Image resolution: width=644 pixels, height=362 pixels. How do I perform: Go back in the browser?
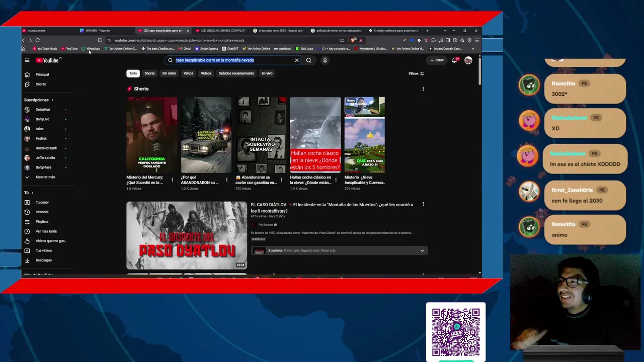(x=23, y=40)
